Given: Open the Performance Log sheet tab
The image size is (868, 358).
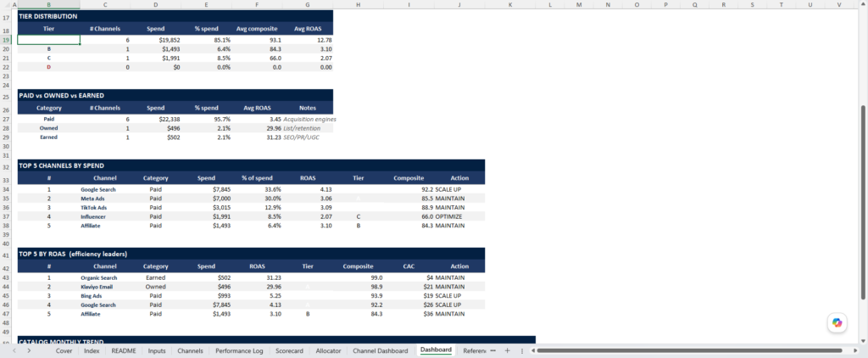Looking at the screenshot, I should (239, 351).
